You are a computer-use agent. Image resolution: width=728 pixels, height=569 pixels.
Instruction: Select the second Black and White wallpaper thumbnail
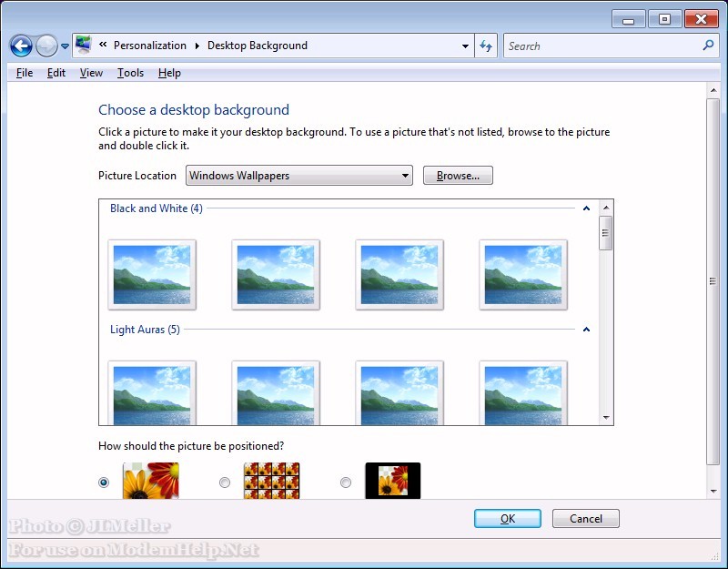(x=276, y=275)
